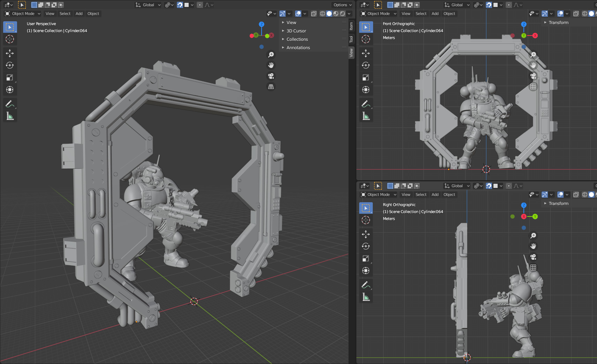
Task: Select the Rotate tool in the perspective viewport
Action: click(x=10, y=65)
